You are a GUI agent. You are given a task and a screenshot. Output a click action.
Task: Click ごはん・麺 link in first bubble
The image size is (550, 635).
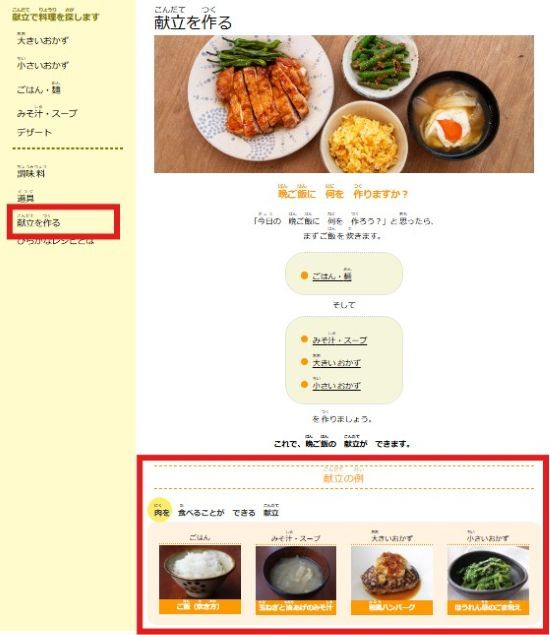click(x=332, y=275)
